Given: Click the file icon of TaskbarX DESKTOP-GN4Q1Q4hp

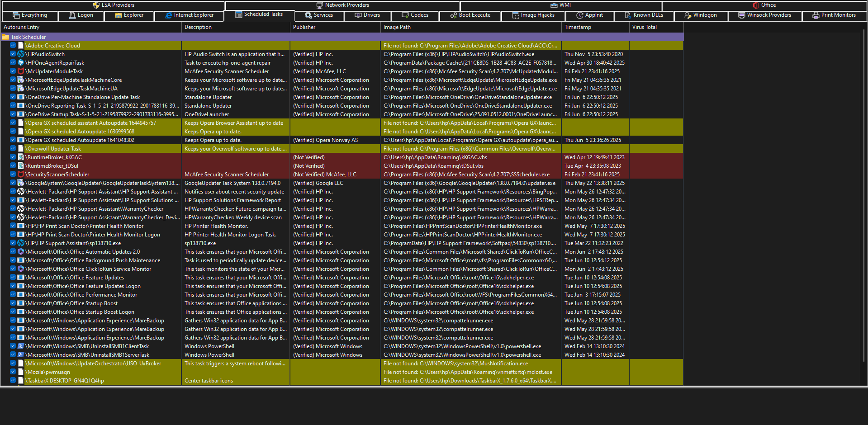Looking at the screenshot, I should point(21,381).
